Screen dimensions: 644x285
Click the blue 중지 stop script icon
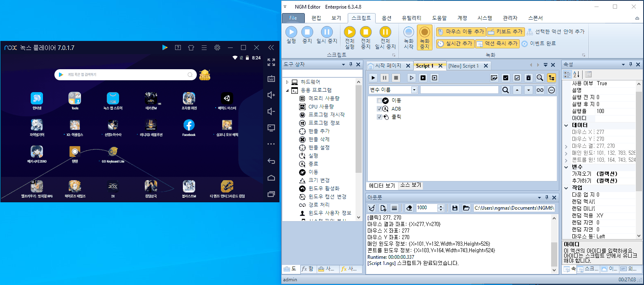tap(307, 32)
